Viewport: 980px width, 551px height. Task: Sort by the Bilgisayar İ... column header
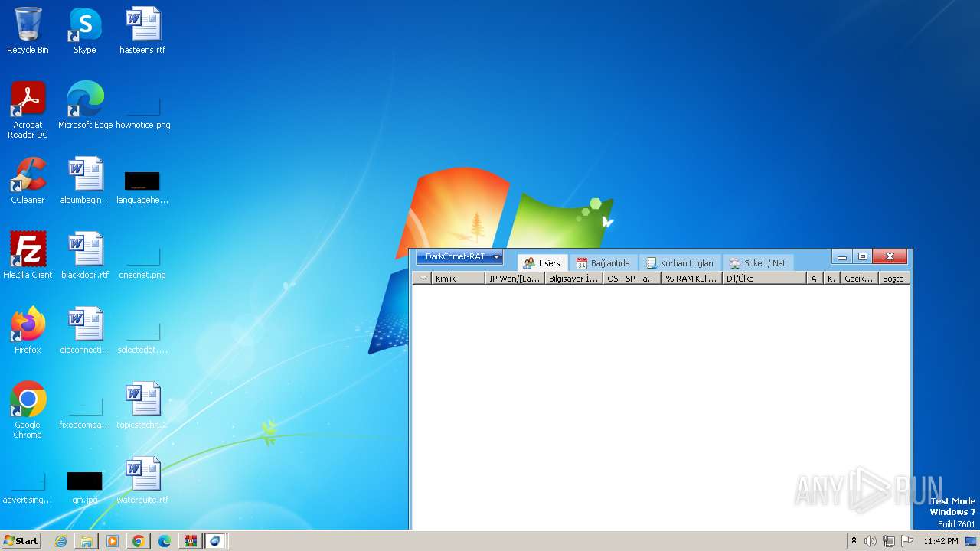click(574, 279)
